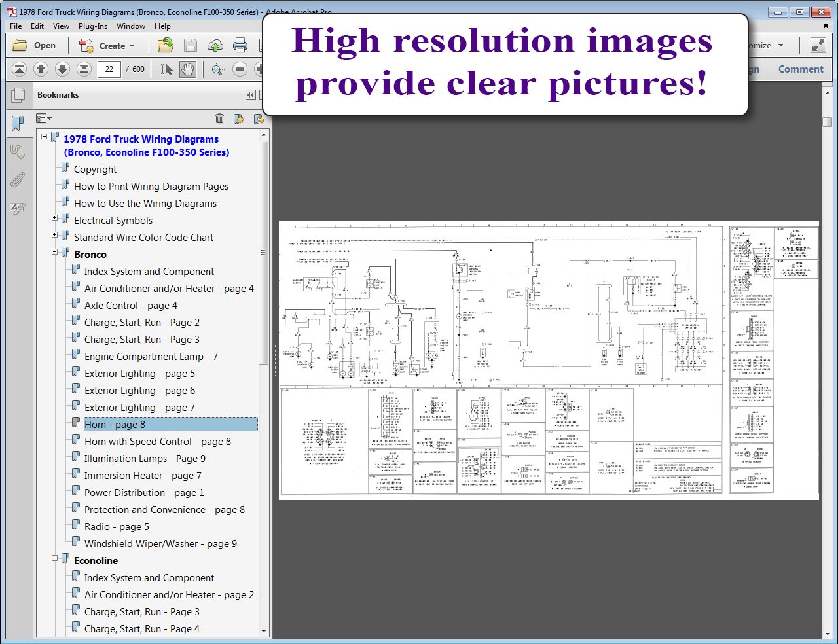
Task: Delete selected bookmark with trash icon
Action: point(219,118)
